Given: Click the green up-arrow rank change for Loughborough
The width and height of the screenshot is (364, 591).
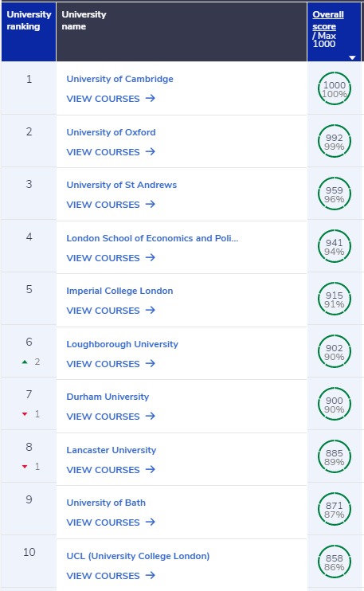Looking at the screenshot, I should [25, 362].
